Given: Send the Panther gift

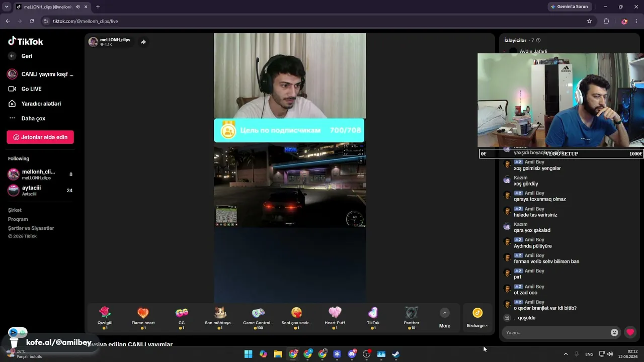Looking at the screenshot, I should [412, 318].
